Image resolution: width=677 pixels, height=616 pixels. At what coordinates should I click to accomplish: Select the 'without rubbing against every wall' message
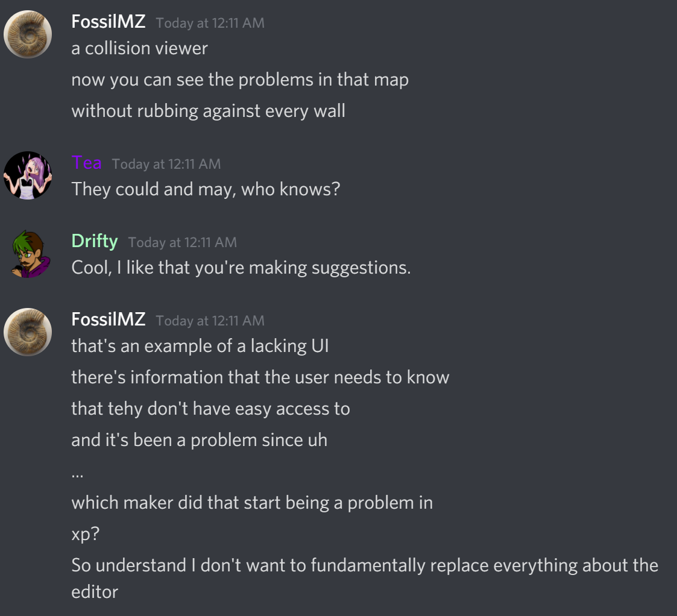pos(208,111)
